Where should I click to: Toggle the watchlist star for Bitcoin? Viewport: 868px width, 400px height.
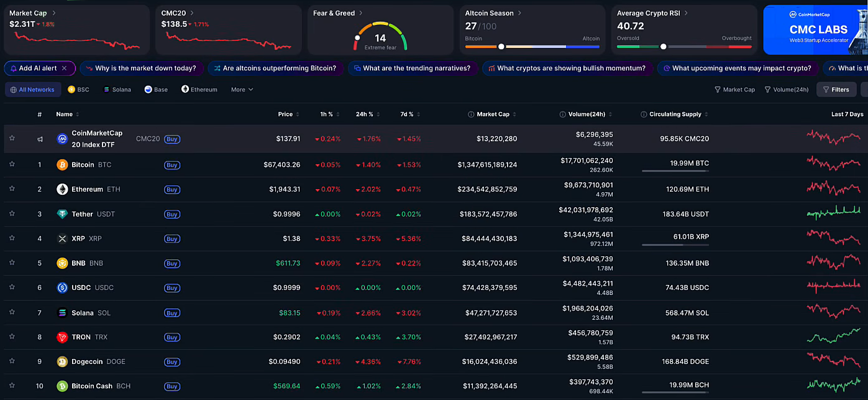[11, 164]
